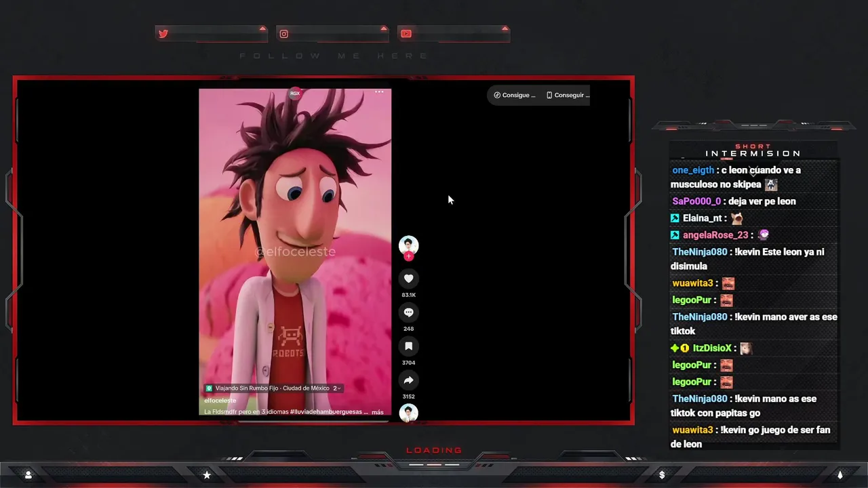Click the SaPo000_0 username in chat
Screen dimensions: 868x488
click(x=696, y=201)
